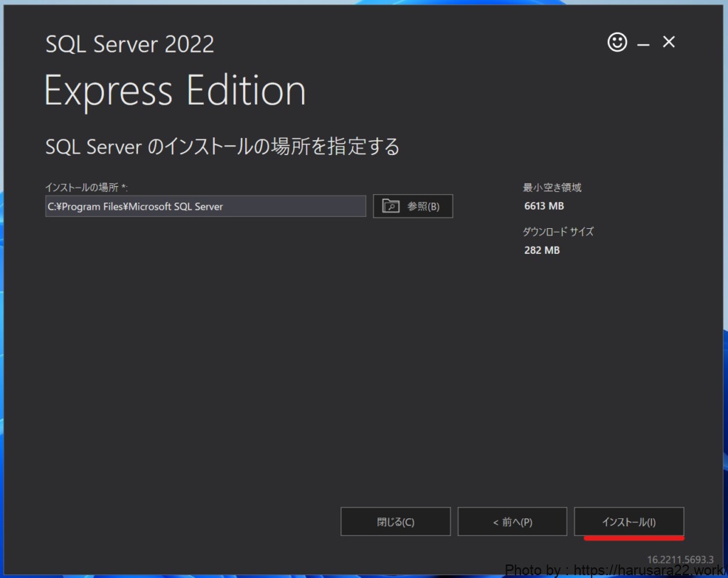Click the smiley face feedback icon

[x=617, y=43]
